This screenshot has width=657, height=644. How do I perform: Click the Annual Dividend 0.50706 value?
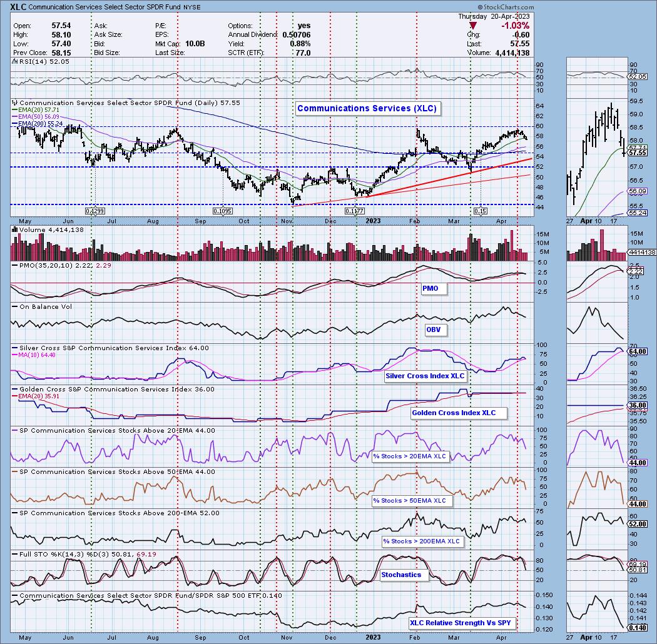(x=296, y=35)
